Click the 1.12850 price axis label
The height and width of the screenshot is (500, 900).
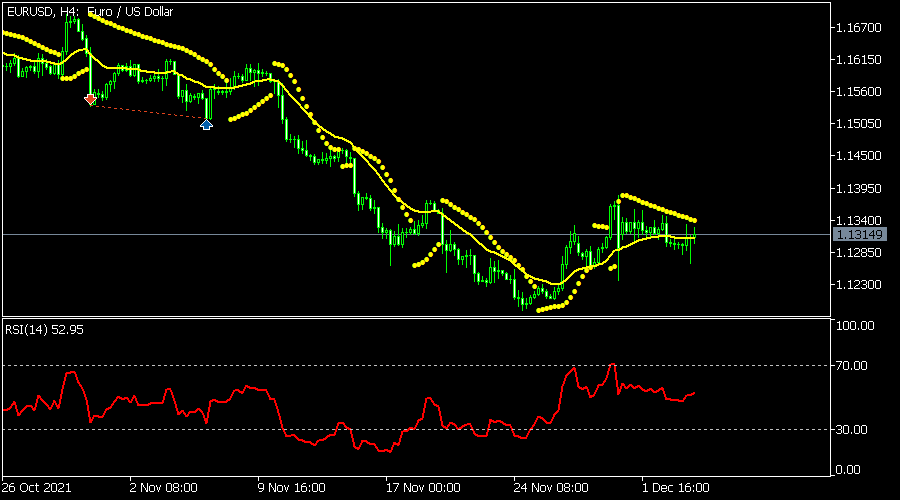pyautogui.click(x=858, y=253)
